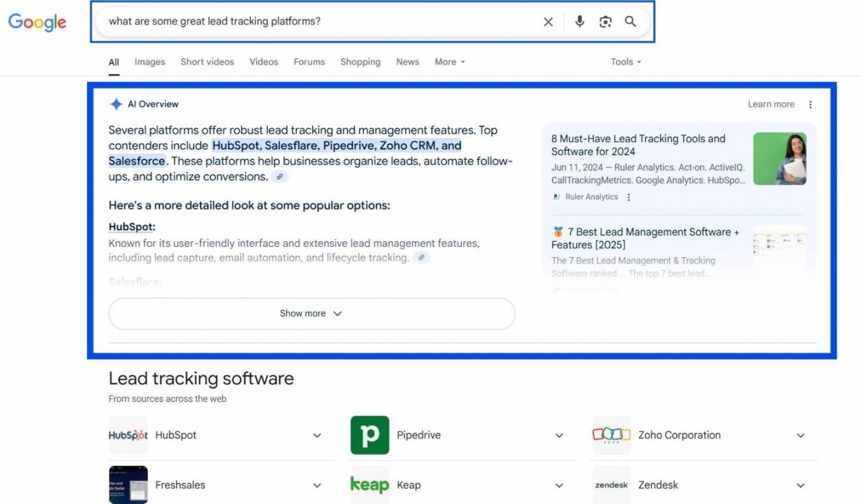Click the Google logo
861x504 pixels.
(37, 22)
